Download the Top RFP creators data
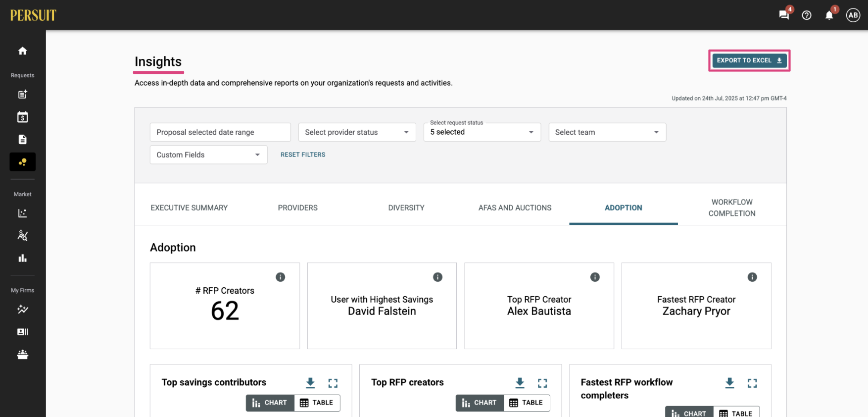This screenshot has height=417, width=868. click(520, 383)
